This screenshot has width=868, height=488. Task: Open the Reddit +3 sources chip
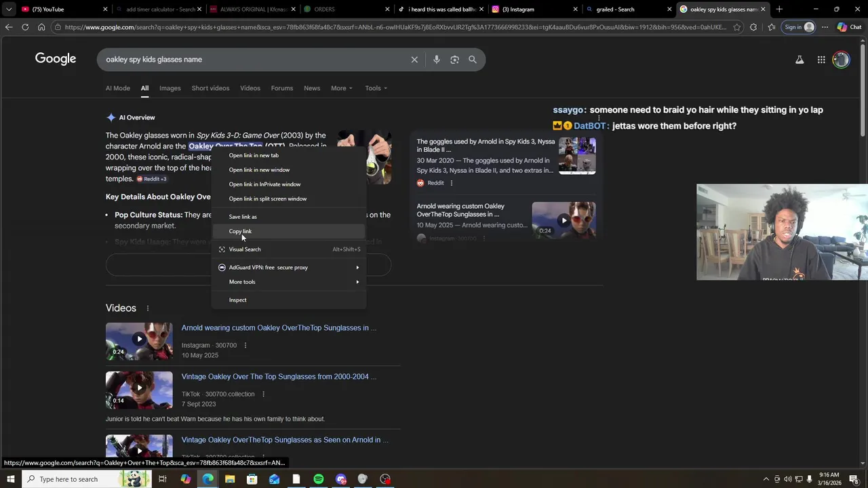point(152,179)
